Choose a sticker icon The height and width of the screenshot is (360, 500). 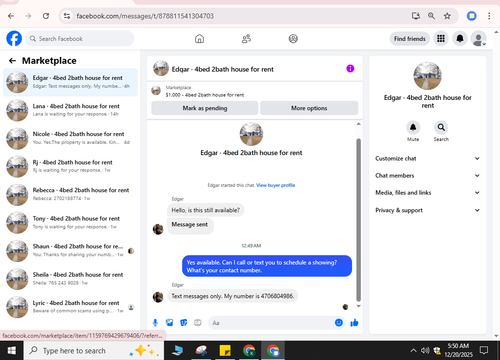[183, 322]
